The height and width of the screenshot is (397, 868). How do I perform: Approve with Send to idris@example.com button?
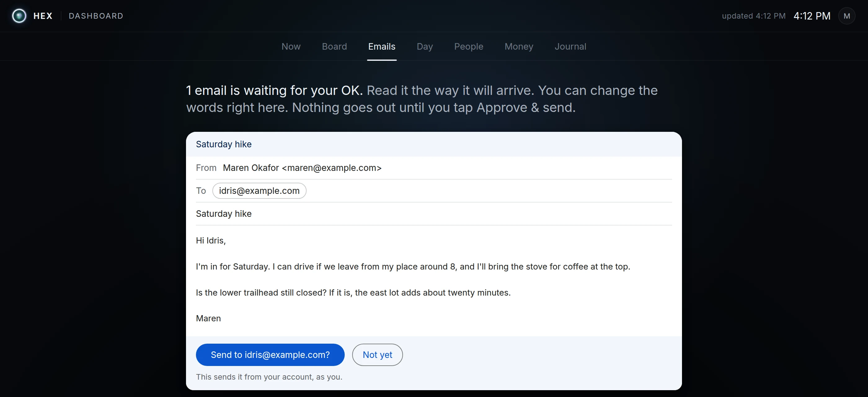(270, 355)
